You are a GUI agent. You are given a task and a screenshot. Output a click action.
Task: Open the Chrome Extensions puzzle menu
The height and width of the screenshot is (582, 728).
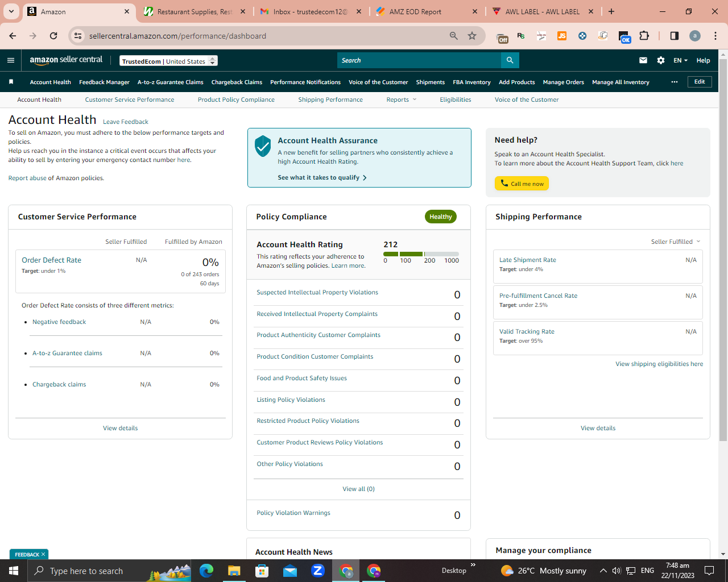(x=644, y=36)
